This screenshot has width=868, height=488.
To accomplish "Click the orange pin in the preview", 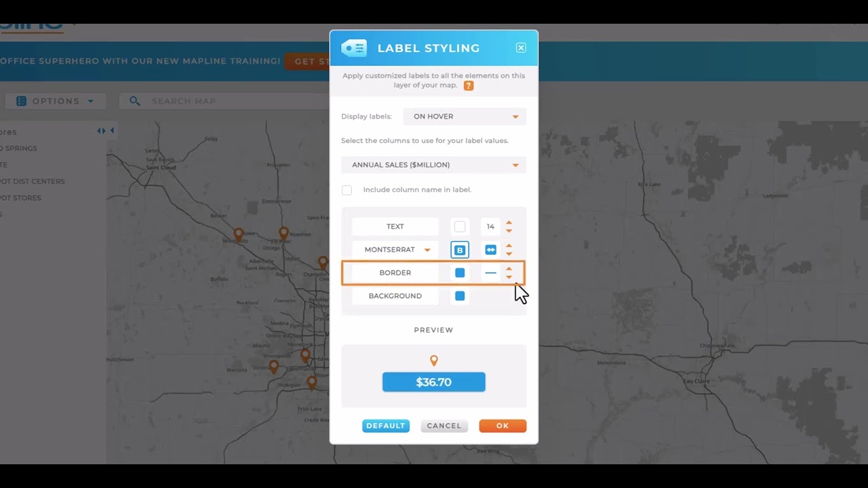I will pos(434,361).
